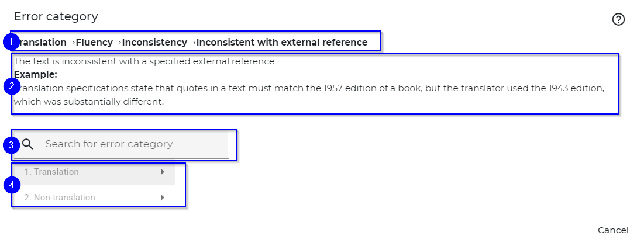Click Inconsistent with external reference path segment
Screen dimensions: 644x246
[x=282, y=42]
